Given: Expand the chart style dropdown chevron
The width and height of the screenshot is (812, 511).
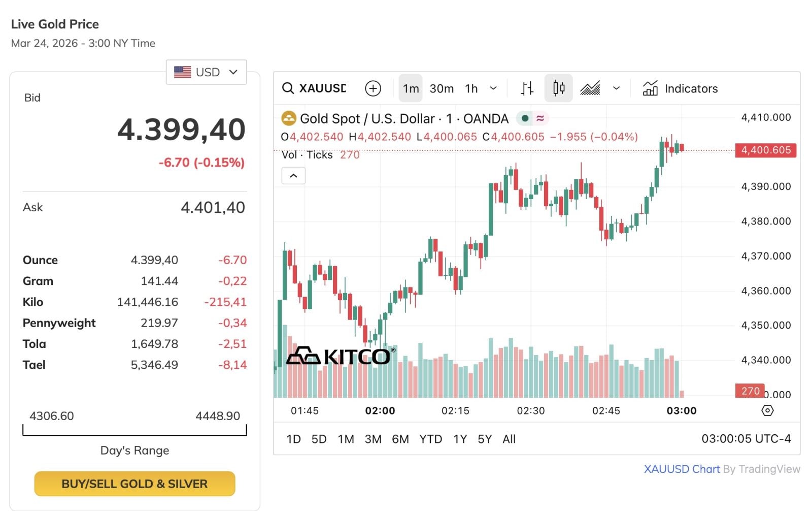Looking at the screenshot, I should point(616,88).
